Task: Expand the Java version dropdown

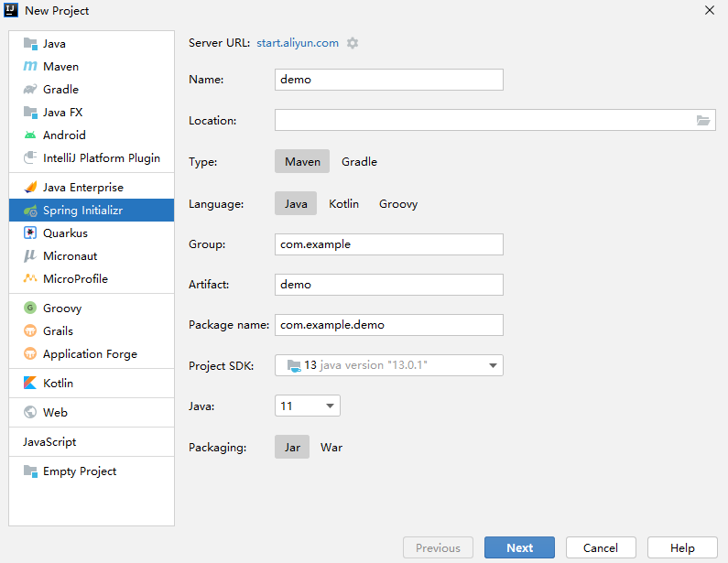Action: pyautogui.click(x=308, y=406)
